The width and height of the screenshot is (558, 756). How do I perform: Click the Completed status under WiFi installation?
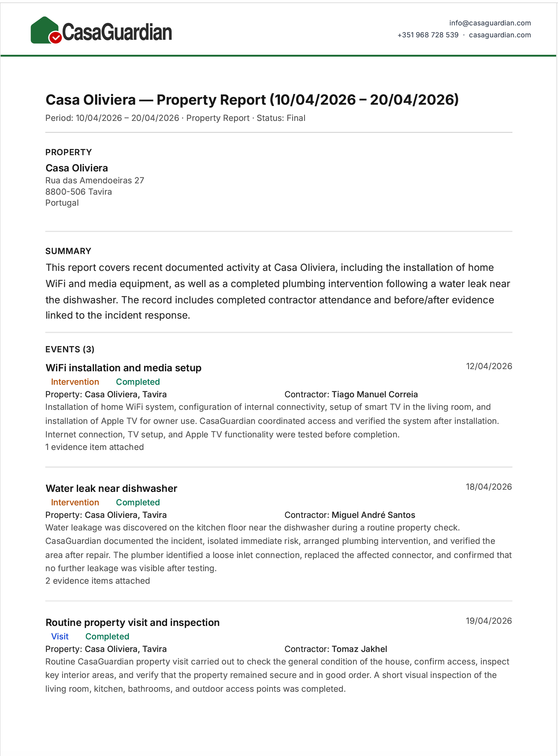tap(138, 382)
